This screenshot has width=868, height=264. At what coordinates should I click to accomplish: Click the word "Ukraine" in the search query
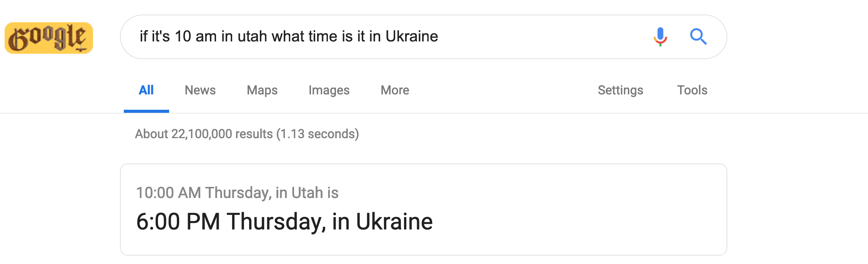tap(412, 36)
